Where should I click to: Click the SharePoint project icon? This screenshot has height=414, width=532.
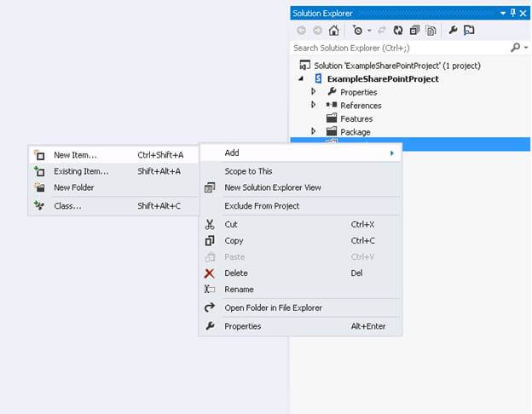(318, 78)
